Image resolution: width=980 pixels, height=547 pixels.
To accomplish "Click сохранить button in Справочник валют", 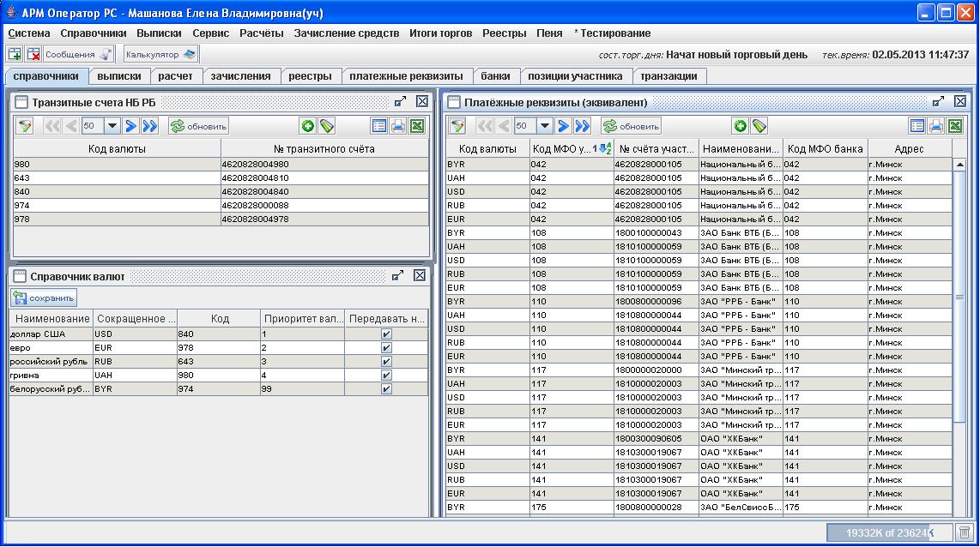I will point(44,298).
